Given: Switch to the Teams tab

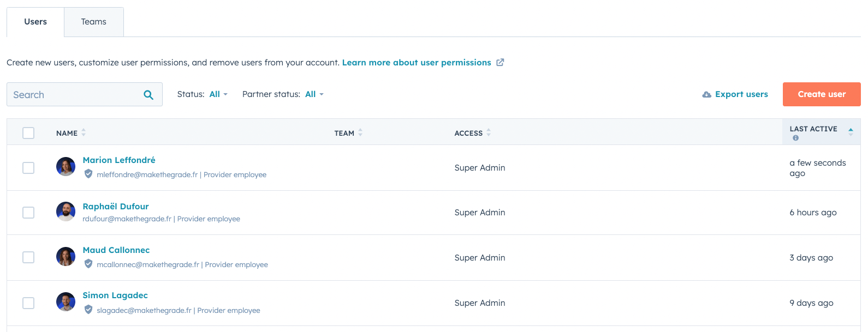Looking at the screenshot, I should pyautogui.click(x=94, y=22).
